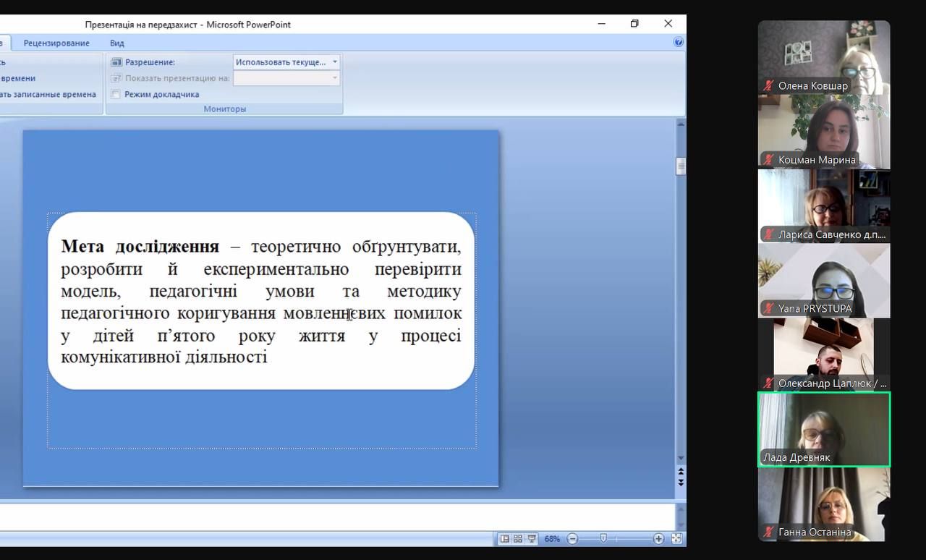Expand the Разрешение dropdown
Viewport: 926px width, 560px height.
pyautogui.click(x=334, y=62)
